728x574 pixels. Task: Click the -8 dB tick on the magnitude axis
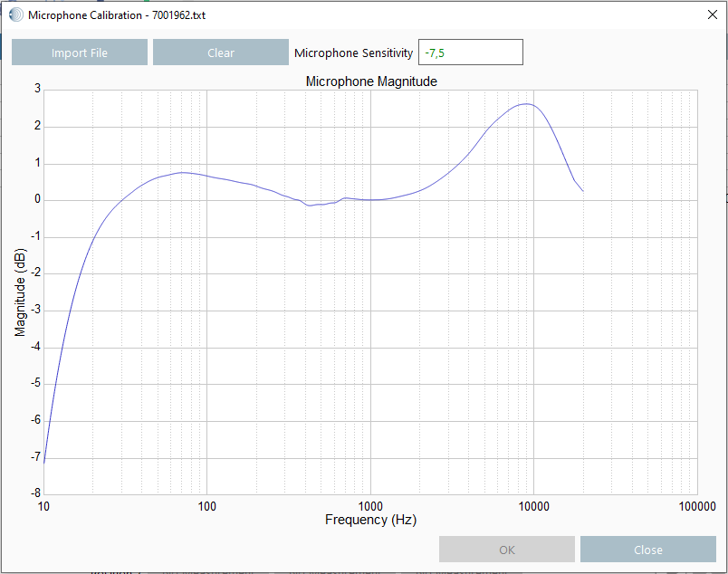pos(34,493)
